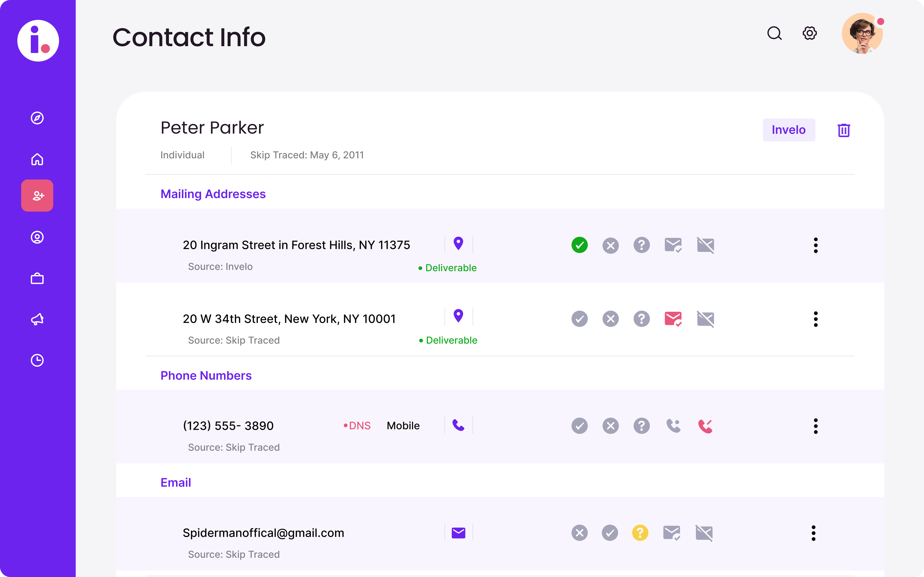The width and height of the screenshot is (924, 577).
Task: Click purple envelope icon beside Spidermanoffical email
Action: 458,533
